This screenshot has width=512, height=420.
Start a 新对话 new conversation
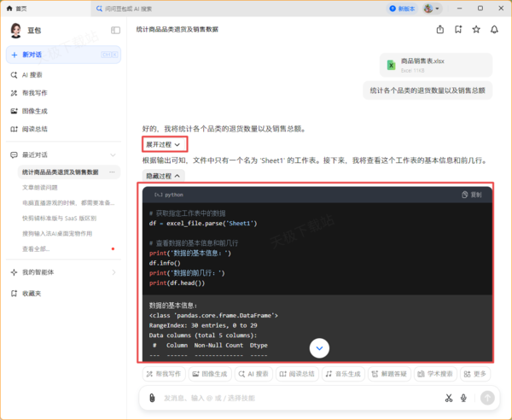coord(64,55)
